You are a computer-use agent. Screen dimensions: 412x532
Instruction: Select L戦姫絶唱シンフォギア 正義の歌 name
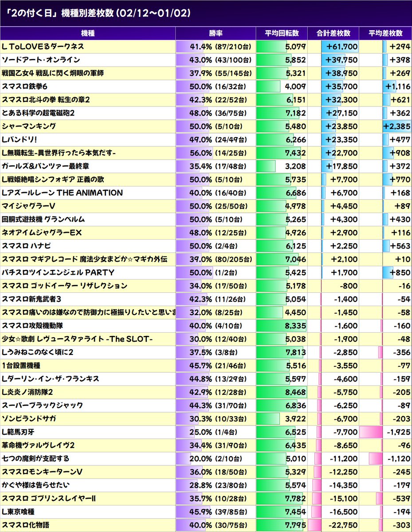tap(53, 180)
